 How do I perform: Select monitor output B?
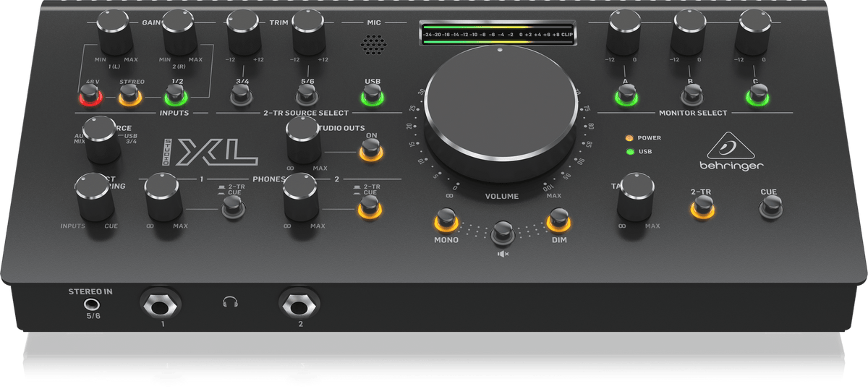pyautogui.click(x=692, y=95)
